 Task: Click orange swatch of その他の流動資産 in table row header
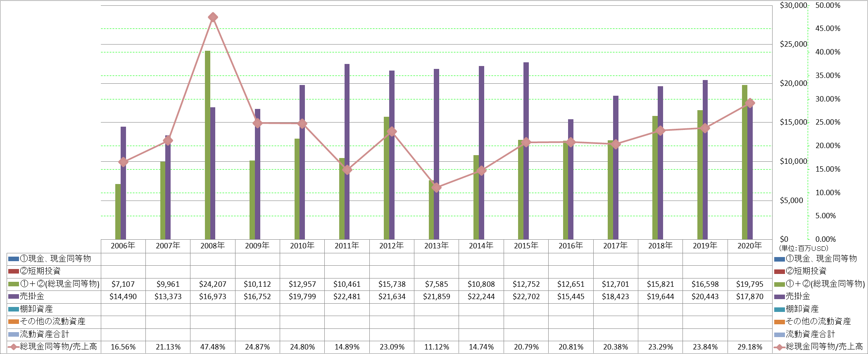click(x=14, y=322)
